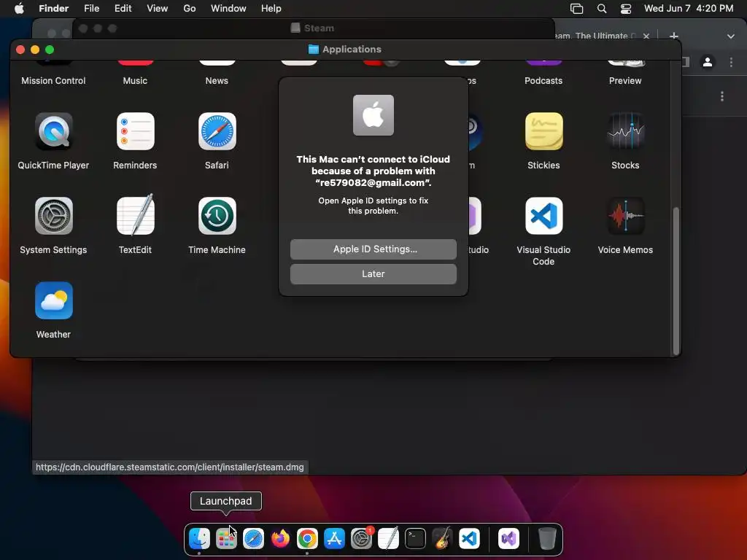The height and width of the screenshot is (560, 747).
Task: Open System Settings in Applications window
Action: point(53,216)
